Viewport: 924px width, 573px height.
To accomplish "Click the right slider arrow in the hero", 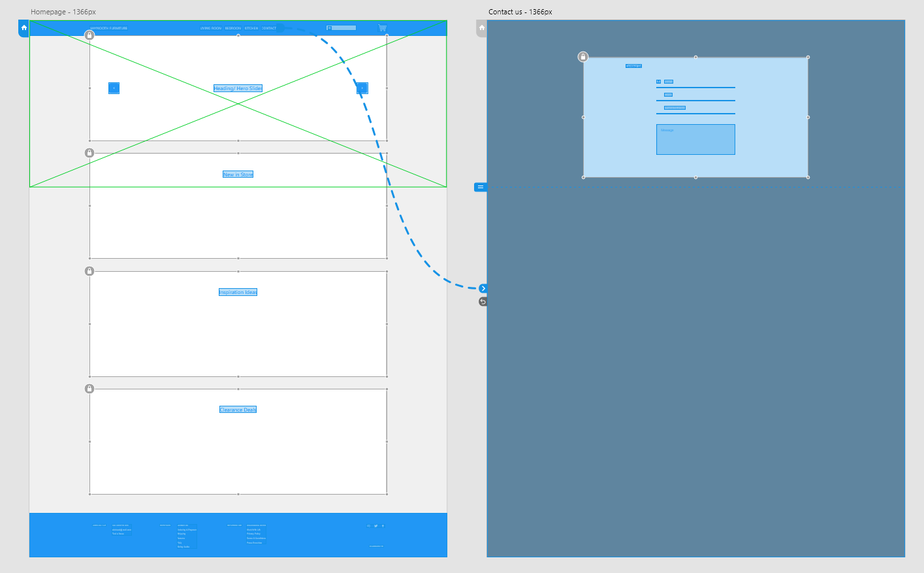I will pos(362,88).
